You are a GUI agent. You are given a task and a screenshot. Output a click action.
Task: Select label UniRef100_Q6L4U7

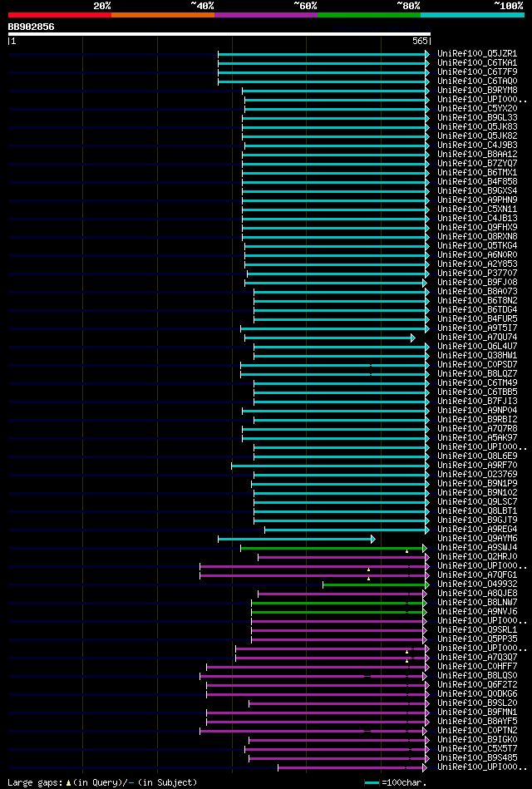coord(478,346)
